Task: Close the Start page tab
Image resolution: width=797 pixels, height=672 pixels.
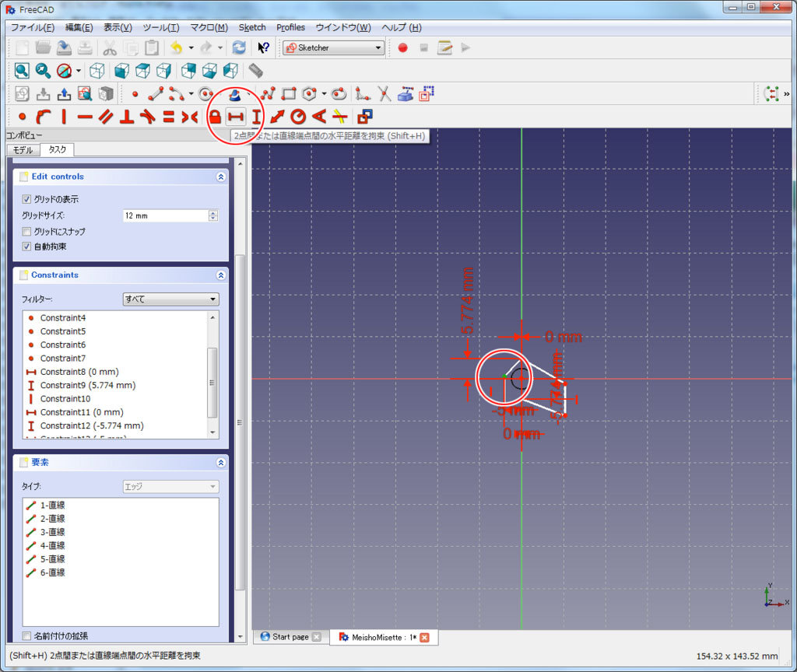Action: click(317, 637)
